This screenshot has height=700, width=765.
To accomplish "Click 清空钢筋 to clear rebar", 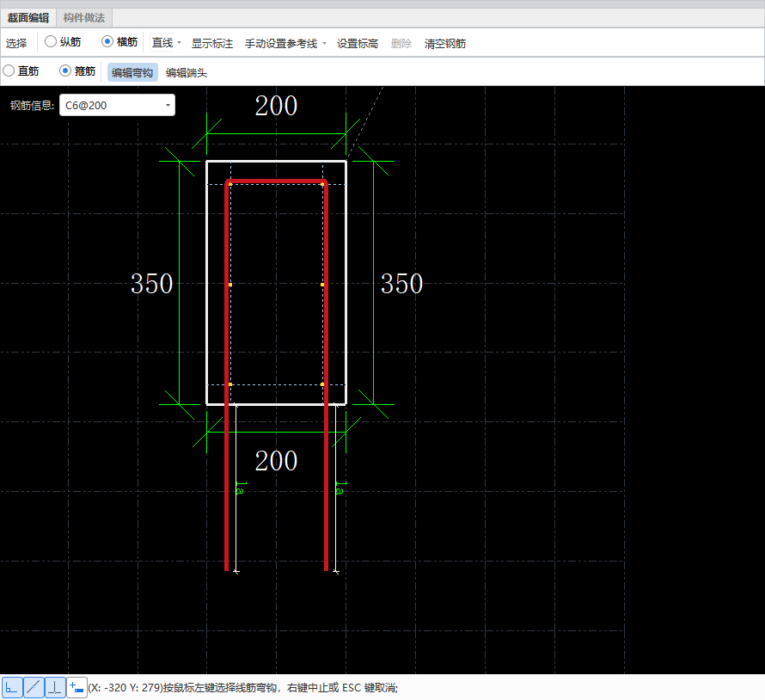I will click(x=445, y=44).
